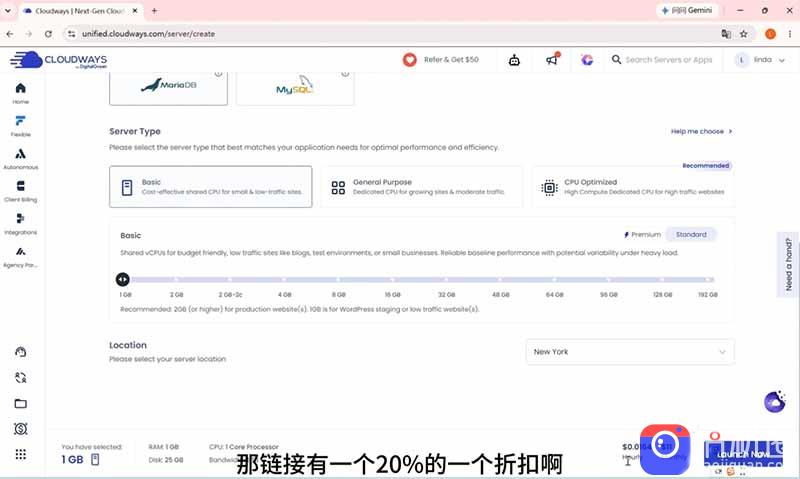Click the search magnifier icon

click(x=616, y=60)
